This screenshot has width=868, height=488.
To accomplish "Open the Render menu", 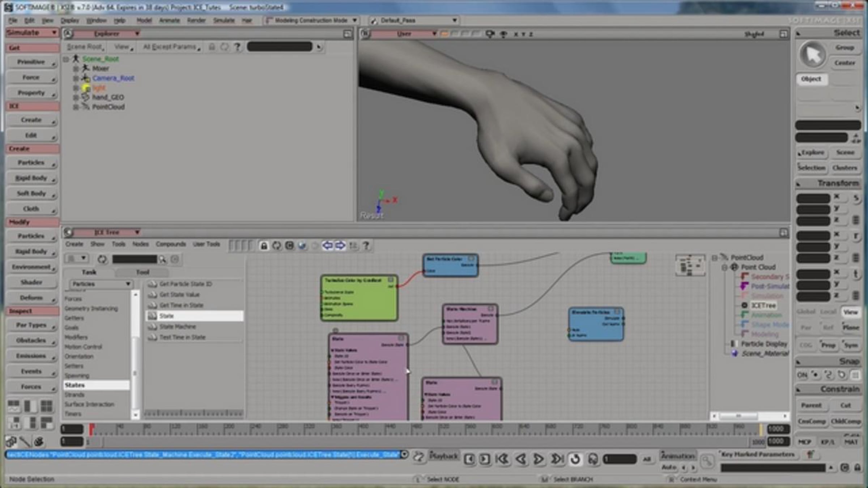I will [196, 21].
